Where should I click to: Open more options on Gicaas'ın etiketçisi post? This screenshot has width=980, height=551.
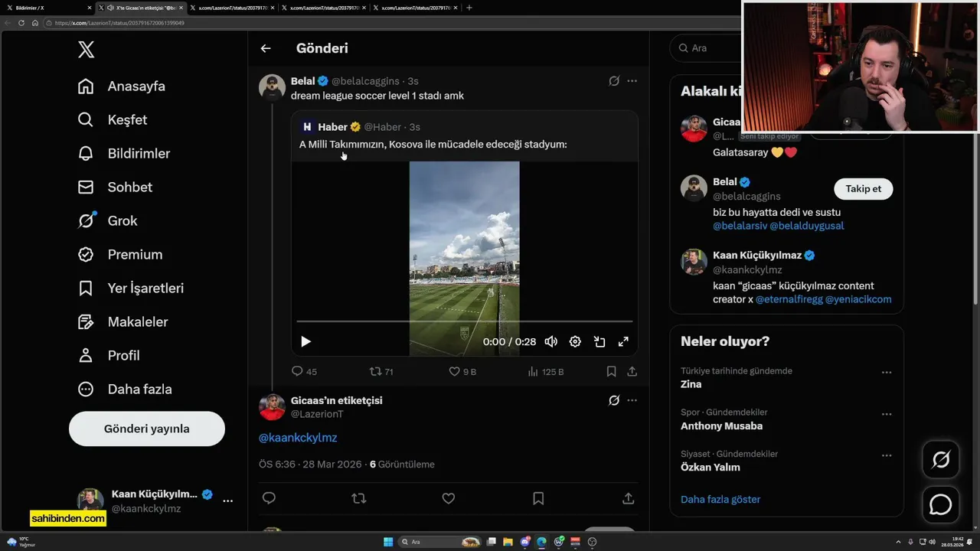(x=632, y=400)
